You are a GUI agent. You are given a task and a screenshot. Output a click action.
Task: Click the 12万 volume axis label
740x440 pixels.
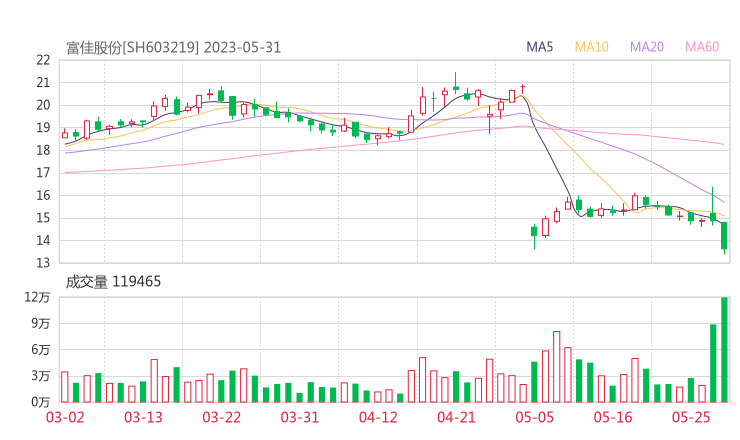coord(37,297)
